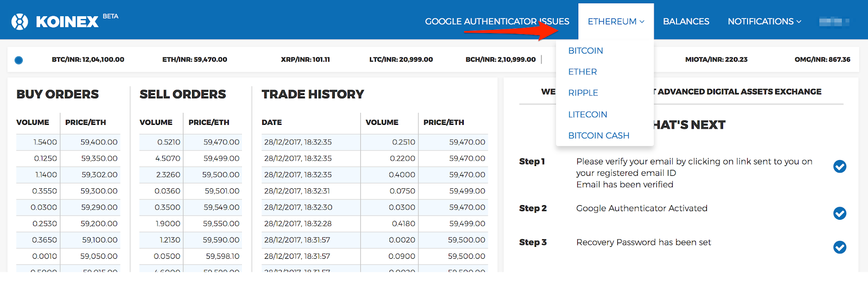The image size is (868, 286).
Task: Click buy order volume 1.5400
Action: [x=45, y=142]
